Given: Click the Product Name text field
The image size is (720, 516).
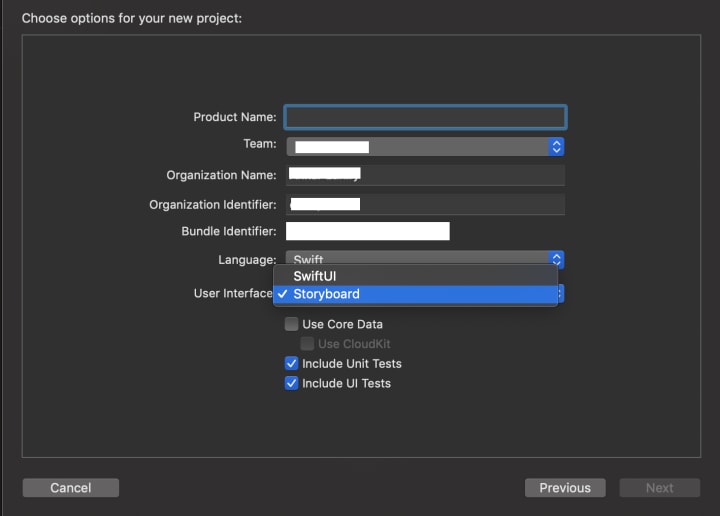Looking at the screenshot, I should click(425, 117).
